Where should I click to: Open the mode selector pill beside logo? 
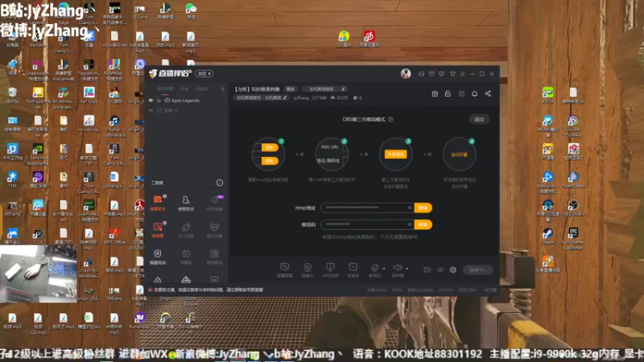click(204, 73)
